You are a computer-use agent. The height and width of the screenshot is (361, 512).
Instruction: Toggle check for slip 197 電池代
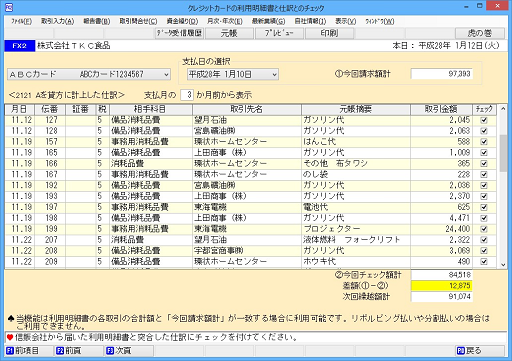pos(484,207)
